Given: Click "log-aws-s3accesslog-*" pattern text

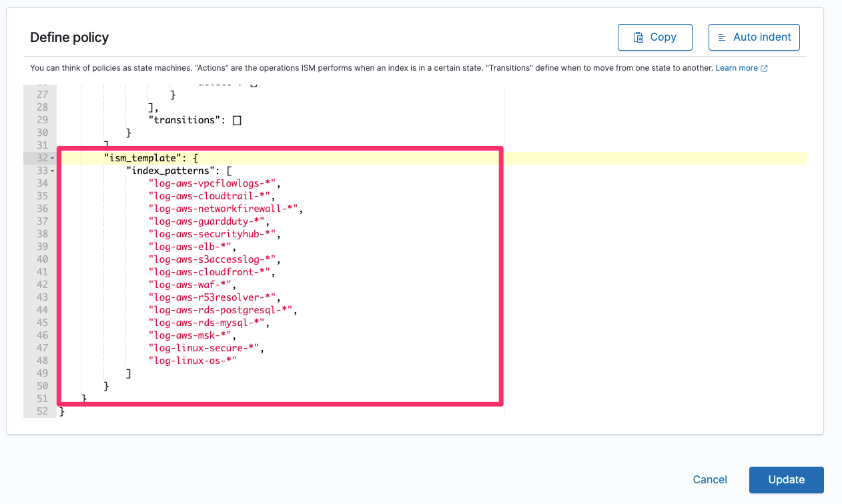Looking at the screenshot, I should pos(212,259).
